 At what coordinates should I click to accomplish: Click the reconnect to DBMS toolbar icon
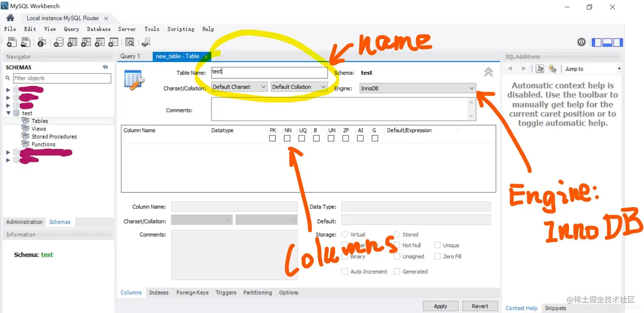pos(146,42)
